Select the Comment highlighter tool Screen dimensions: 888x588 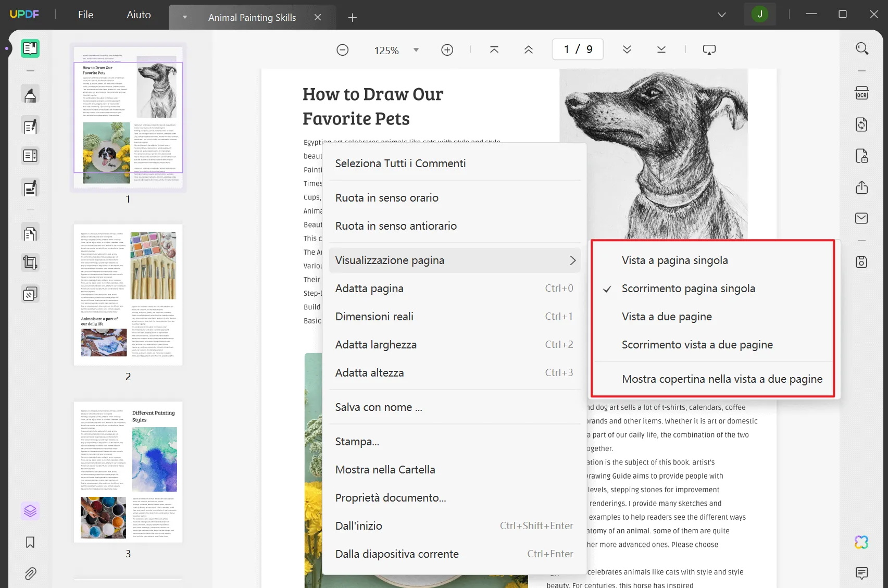click(30, 95)
